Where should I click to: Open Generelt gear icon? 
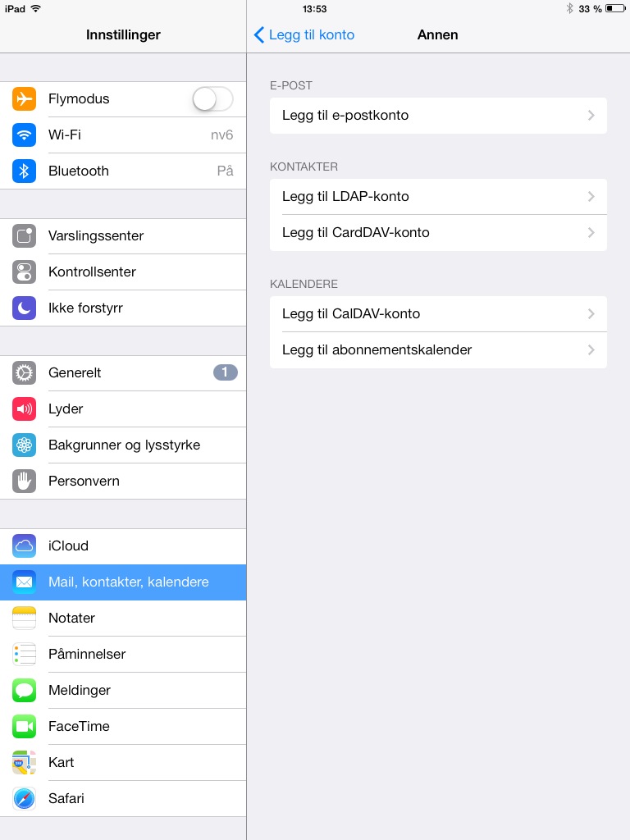click(x=24, y=373)
